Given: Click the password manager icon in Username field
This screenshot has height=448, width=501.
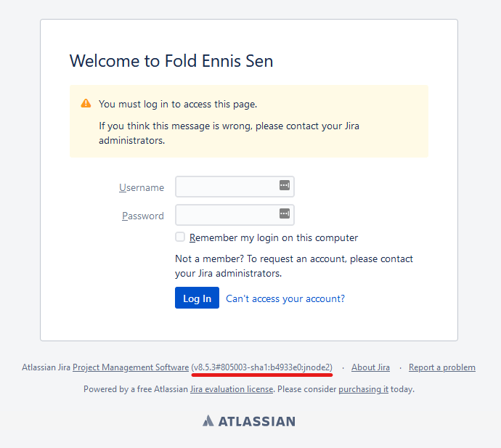Looking at the screenshot, I should [x=285, y=185].
